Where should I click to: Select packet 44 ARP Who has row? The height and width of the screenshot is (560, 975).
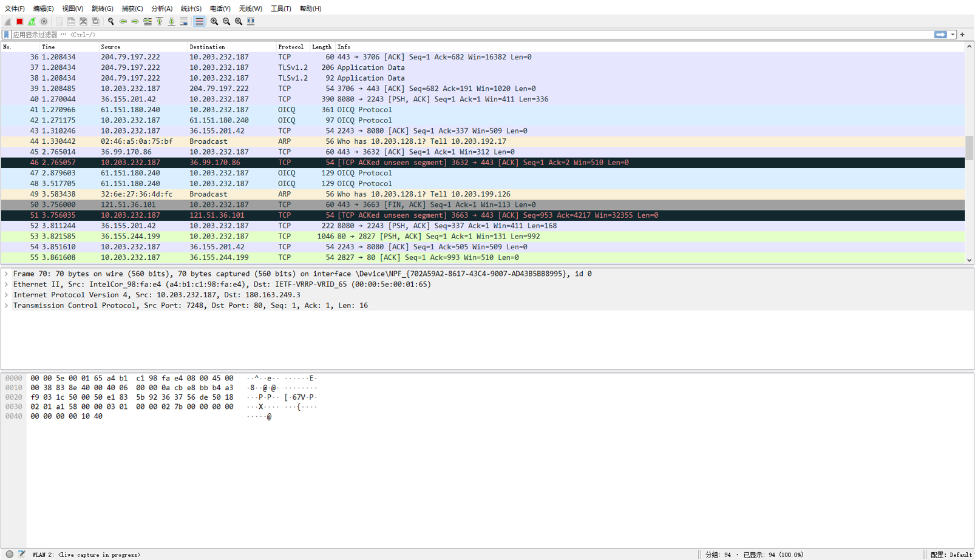(x=483, y=141)
